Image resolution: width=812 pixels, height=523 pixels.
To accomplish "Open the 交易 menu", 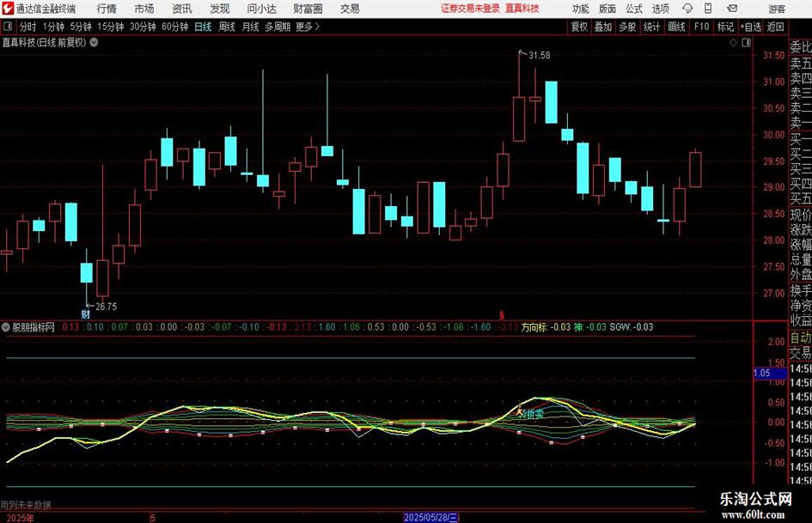I will [350, 9].
